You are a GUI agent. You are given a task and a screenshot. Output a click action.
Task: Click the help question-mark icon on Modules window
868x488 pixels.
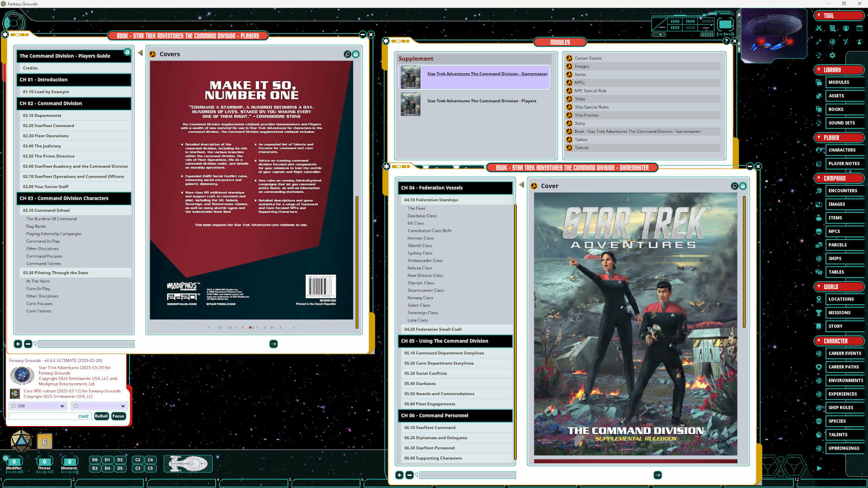click(726, 41)
